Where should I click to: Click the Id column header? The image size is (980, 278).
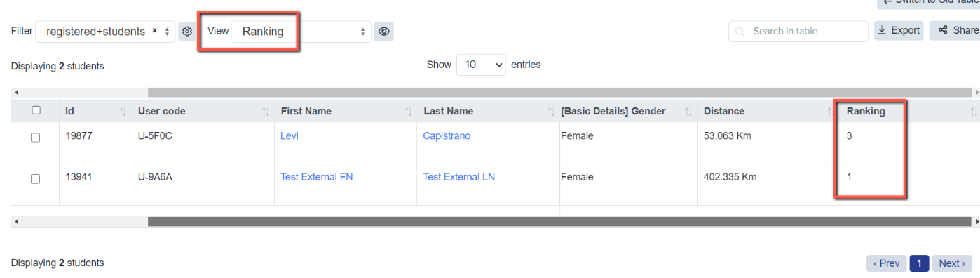point(95,111)
